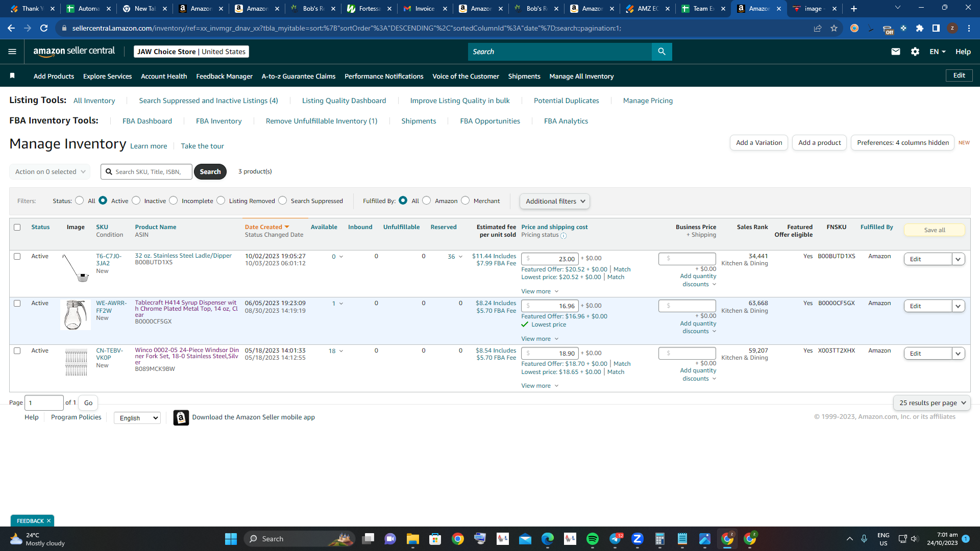Viewport: 980px width, 551px height.
Task: Open the Zoom app in the taskbar
Action: (637, 539)
